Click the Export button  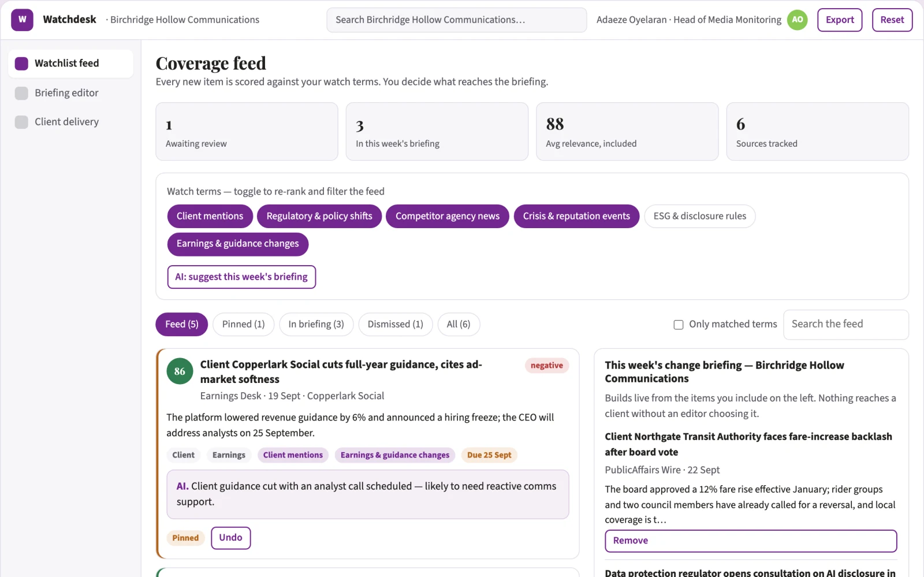[x=839, y=20]
